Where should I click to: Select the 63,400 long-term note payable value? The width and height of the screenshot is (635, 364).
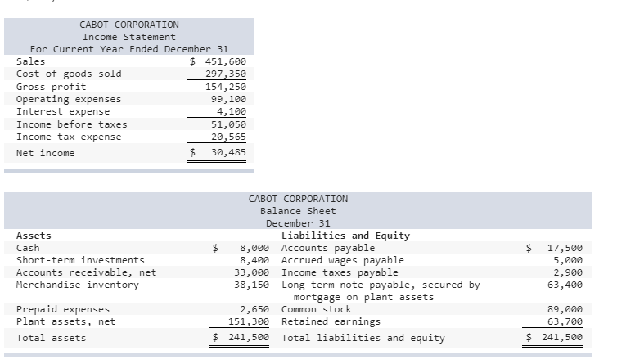pos(565,285)
